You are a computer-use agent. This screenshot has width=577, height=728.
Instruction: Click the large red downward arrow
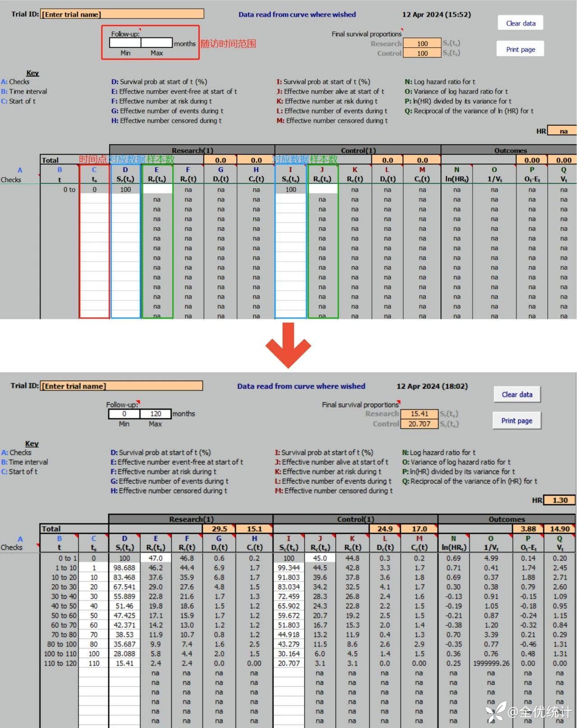[x=288, y=345]
